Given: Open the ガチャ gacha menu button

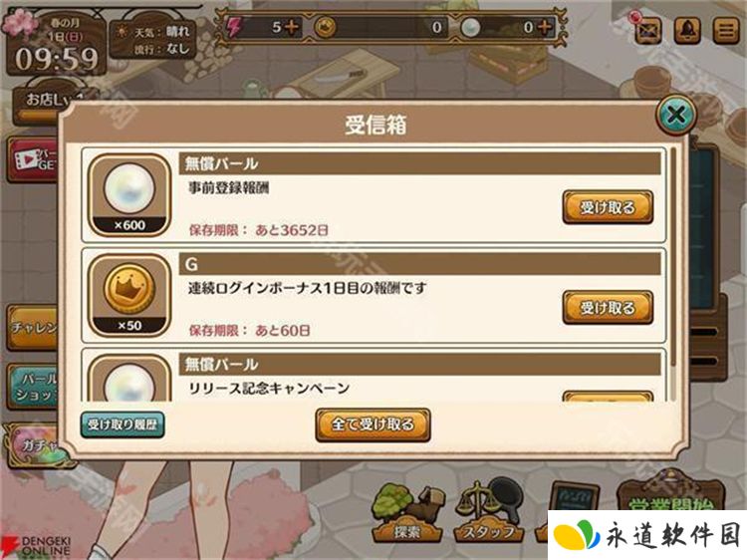Looking at the screenshot, I should (x=36, y=446).
